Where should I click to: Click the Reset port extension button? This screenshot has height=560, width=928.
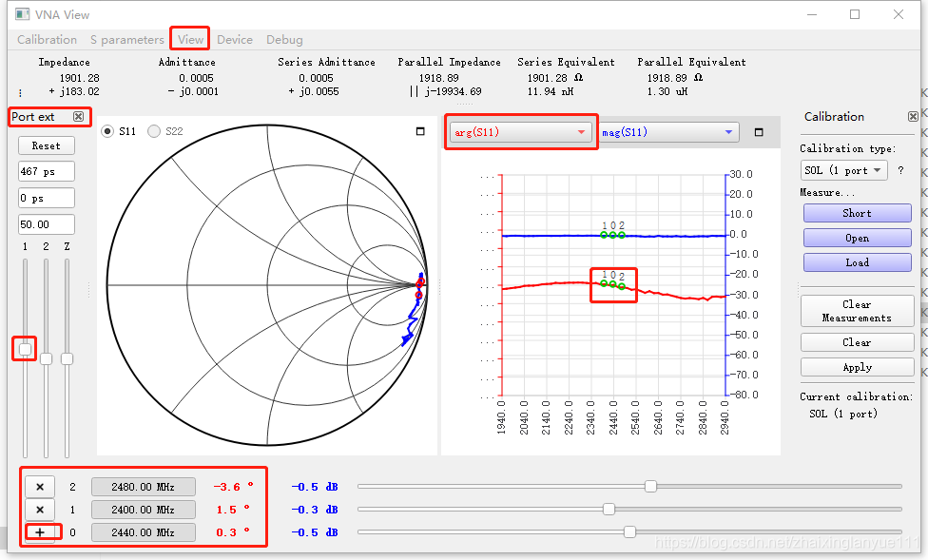click(47, 145)
